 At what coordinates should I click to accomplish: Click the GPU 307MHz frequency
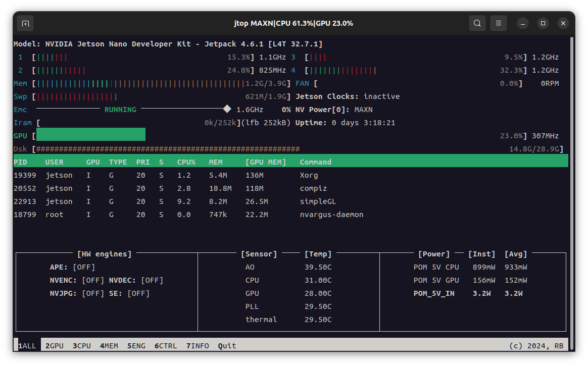(x=545, y=136)
